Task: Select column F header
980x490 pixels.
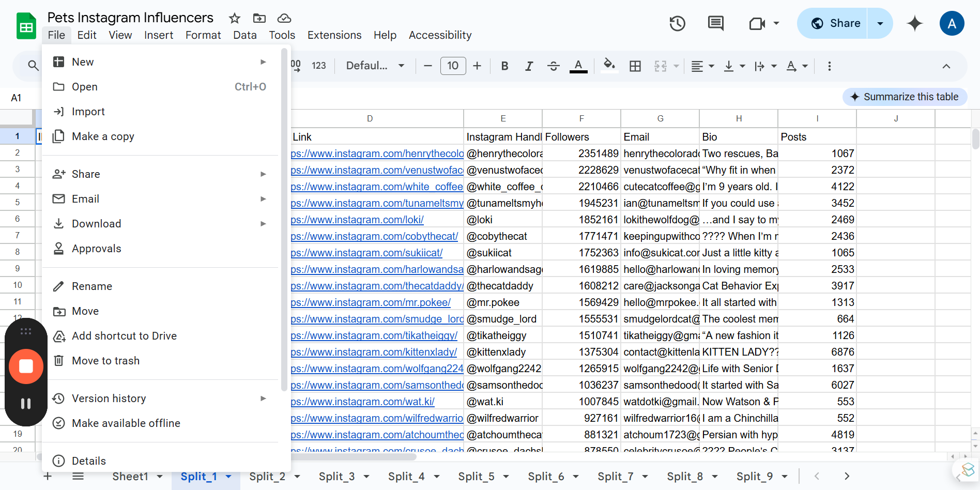Action: (x=581, y=118)
